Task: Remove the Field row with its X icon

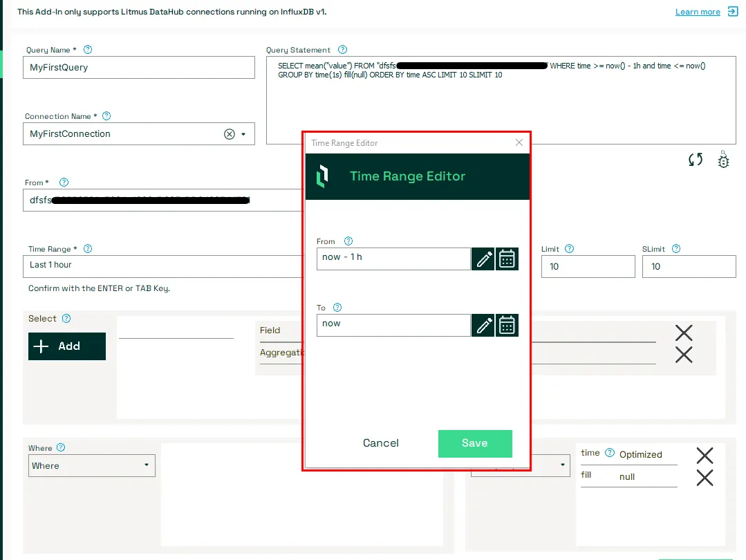Action: click(x=684, y=333)
